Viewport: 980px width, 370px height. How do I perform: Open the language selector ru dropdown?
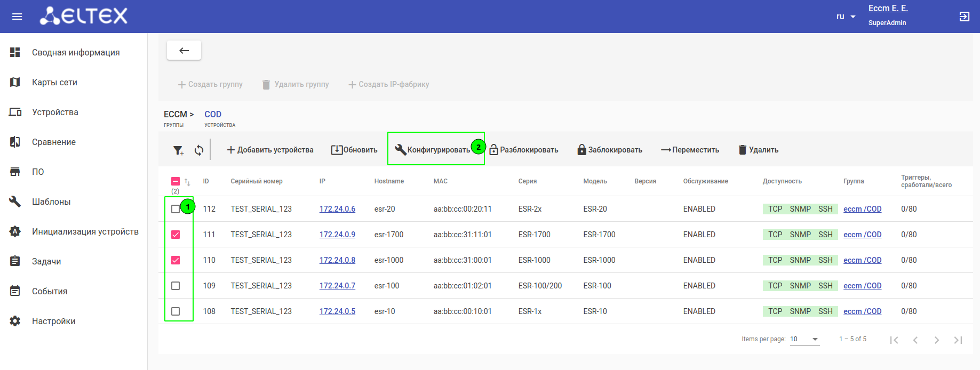coord(846,17)
